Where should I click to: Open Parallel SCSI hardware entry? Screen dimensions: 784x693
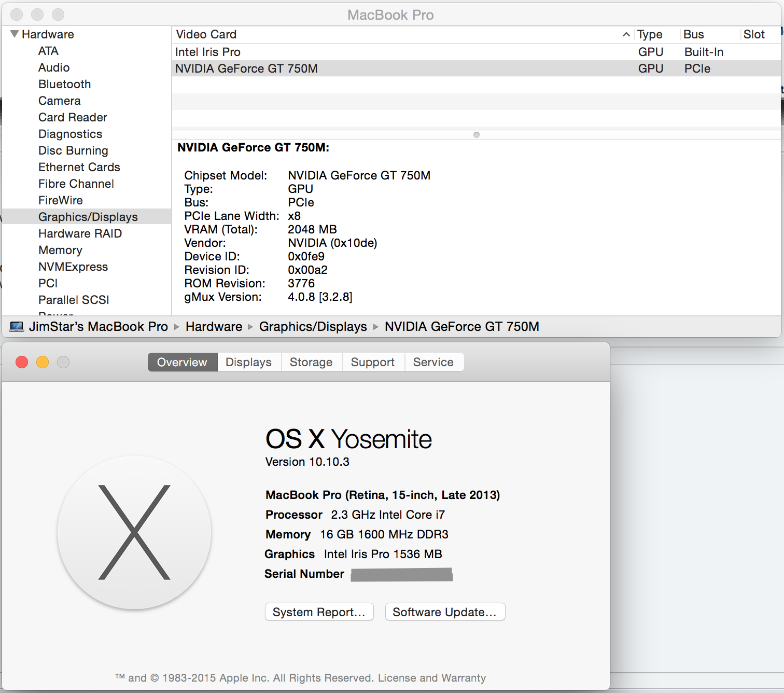coord(74,300)
